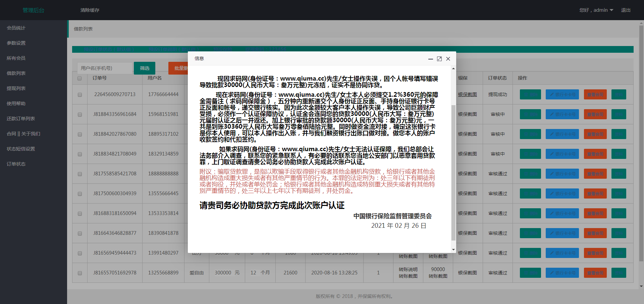This screenshot has height=304, width=644.
Task: Click the 筛选 filter button
Action: click(x=145, y=68)
